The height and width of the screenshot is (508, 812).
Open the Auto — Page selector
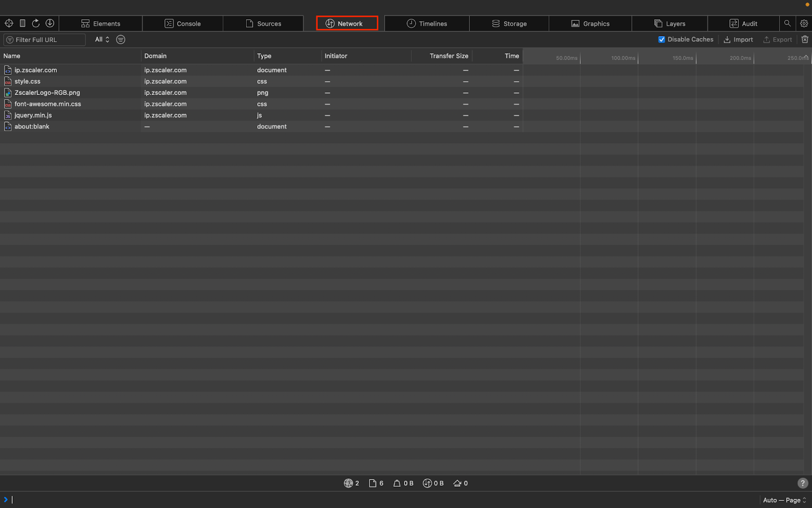click(784, 500)
